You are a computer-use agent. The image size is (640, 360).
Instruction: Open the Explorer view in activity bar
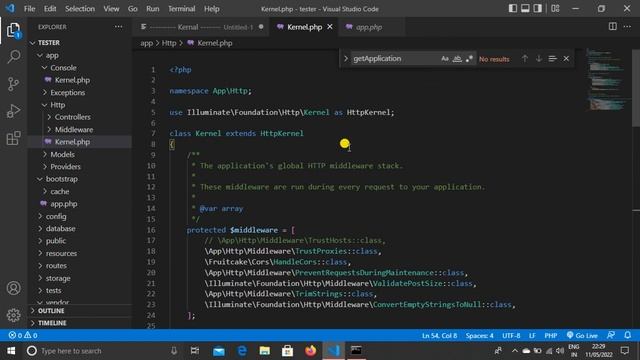pos(13,31)
